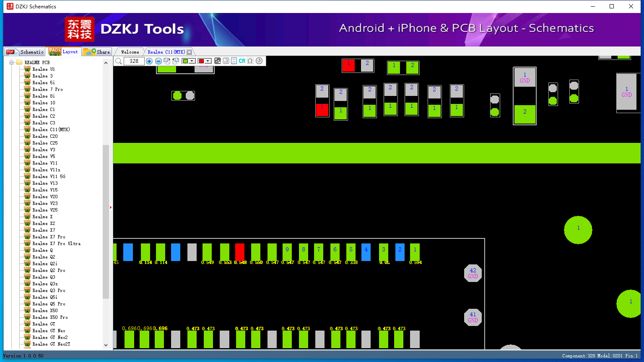Click the DZKJ Tools red logo in the banner
The width and height of the screenshot is (644, 362).
coord(80,29)
